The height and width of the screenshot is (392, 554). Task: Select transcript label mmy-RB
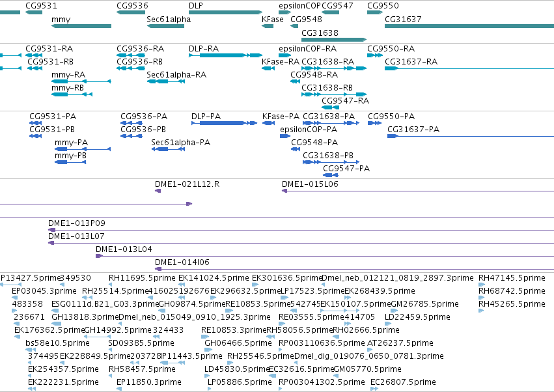point(68,88)
